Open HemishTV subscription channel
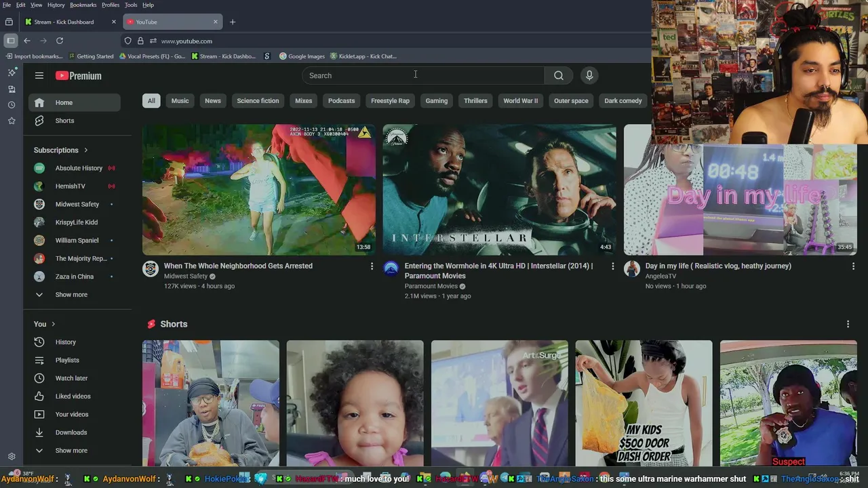Screen dimensions: 868x488 pyautogui.click(x=75, y=186)
